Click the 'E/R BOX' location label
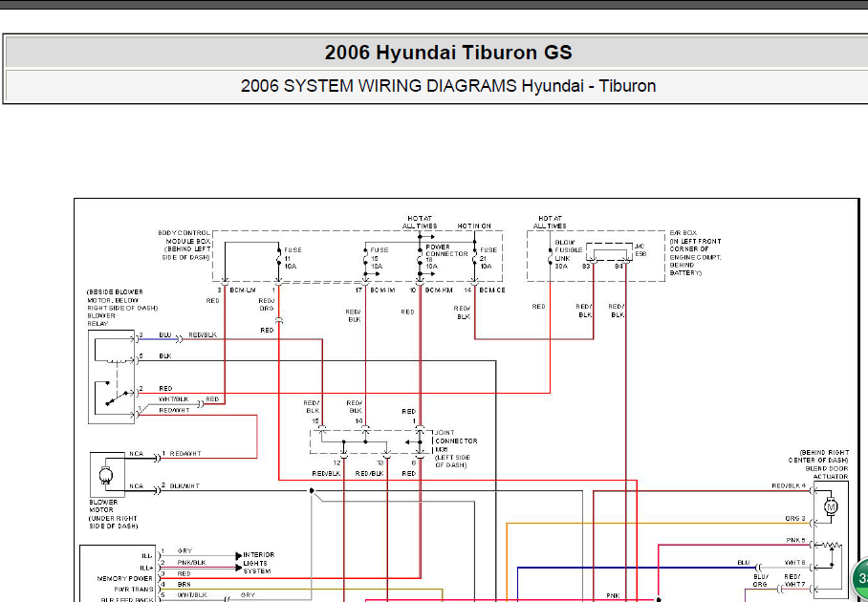 695,253
